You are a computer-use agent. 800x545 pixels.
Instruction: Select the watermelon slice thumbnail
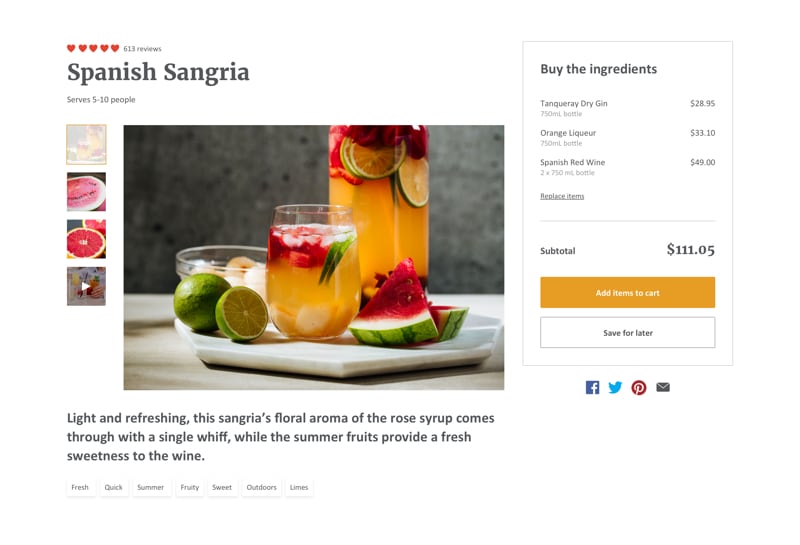[86, 192]
